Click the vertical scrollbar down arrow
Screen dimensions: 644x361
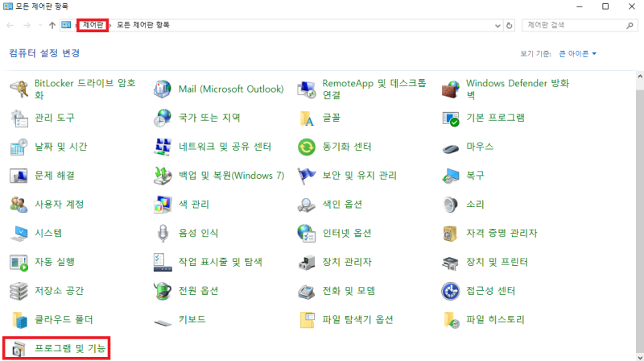coord(640,357)
